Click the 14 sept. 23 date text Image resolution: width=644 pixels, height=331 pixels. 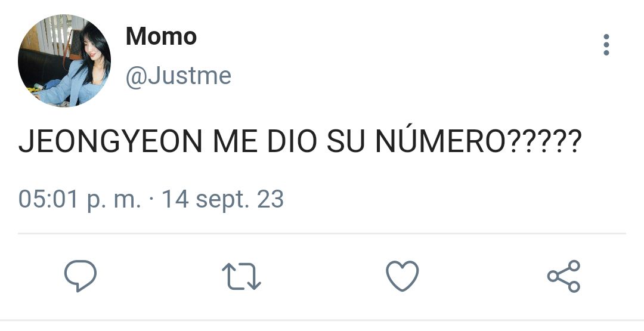pyautogui.click(x=222, y=200)
